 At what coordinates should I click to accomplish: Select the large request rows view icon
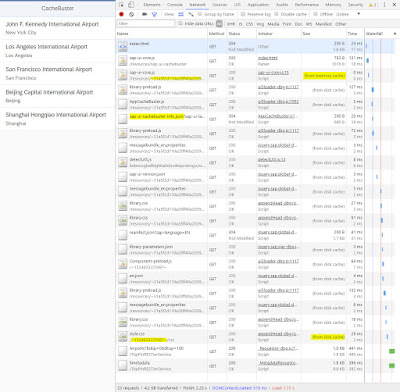click(181, 14)
